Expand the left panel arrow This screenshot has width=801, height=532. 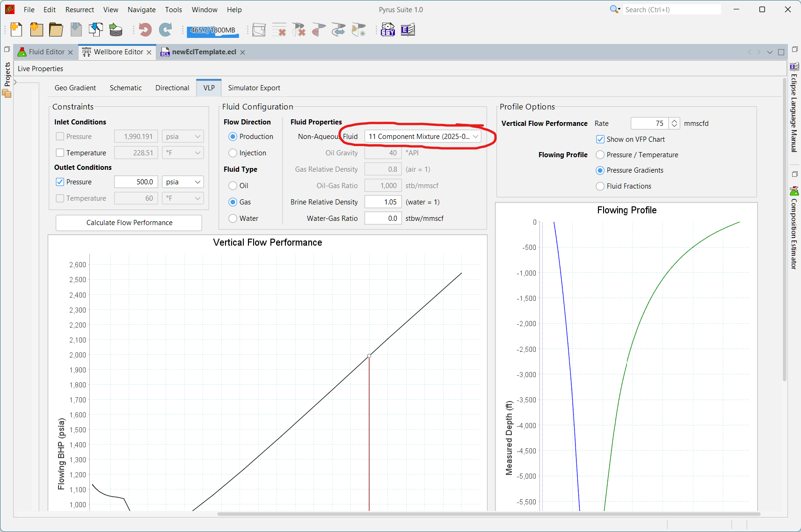click(15, 82)
